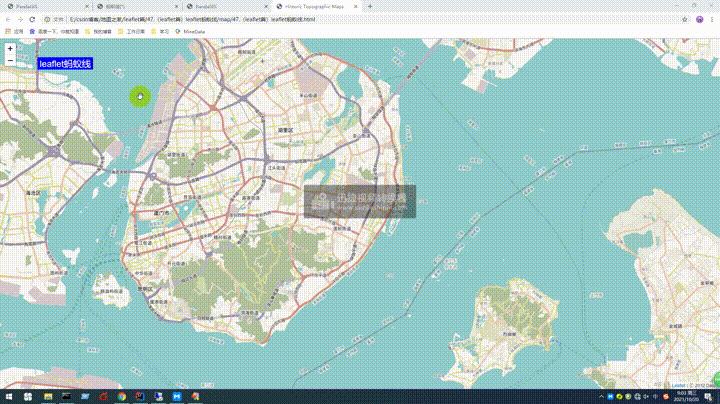Select the Historic Topographic Maps tab
The image size is (720, 404).
[x=316, y=6]
